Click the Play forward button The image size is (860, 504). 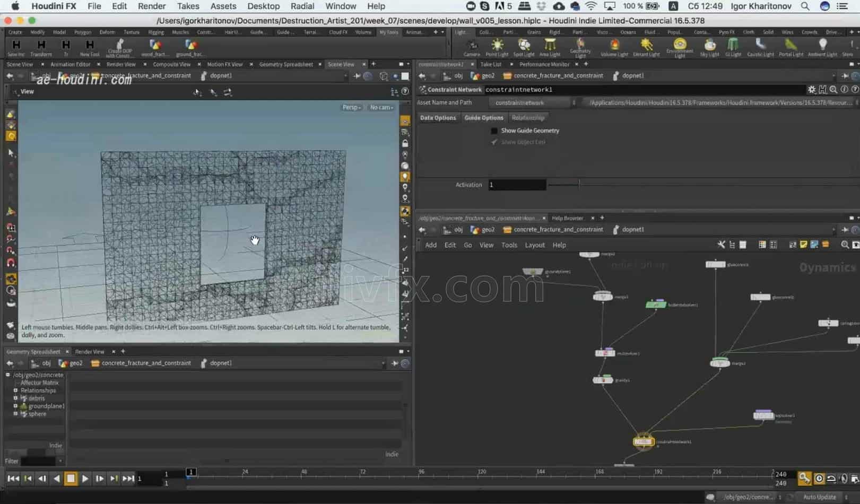coord(85,479)
